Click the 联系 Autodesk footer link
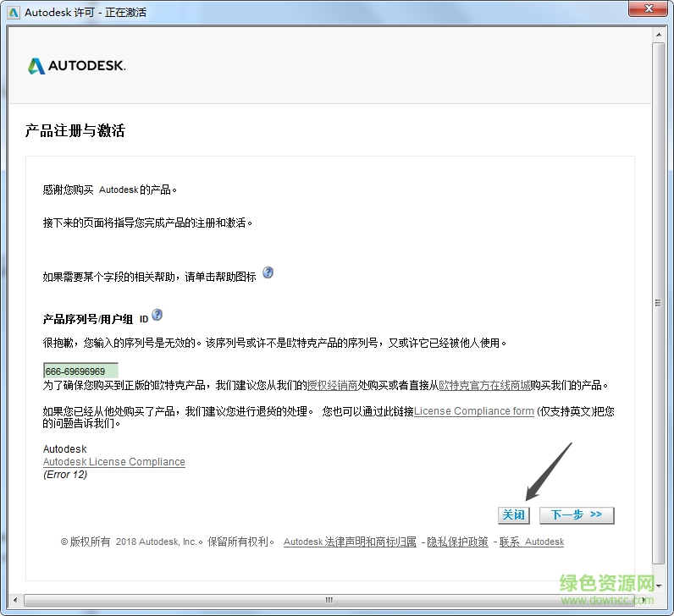Viewport: 674px width, 616px height. pos(531,542)
